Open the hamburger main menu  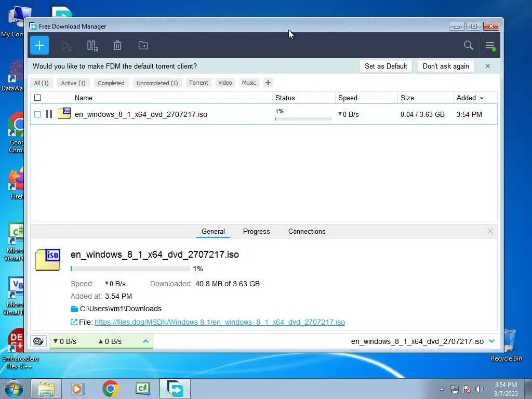click(490, 46)
